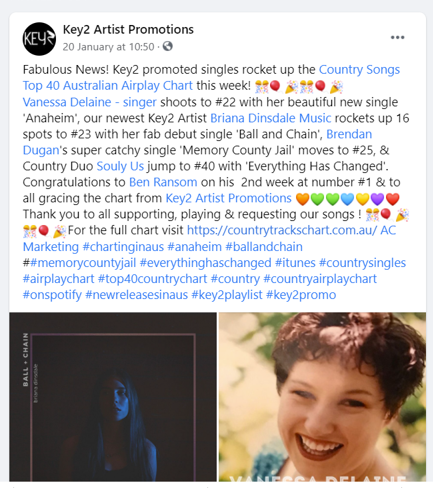
Task: Open the Country Songs Top 40 Australian Airplay Chart link
Action: (x=211, y=78)
